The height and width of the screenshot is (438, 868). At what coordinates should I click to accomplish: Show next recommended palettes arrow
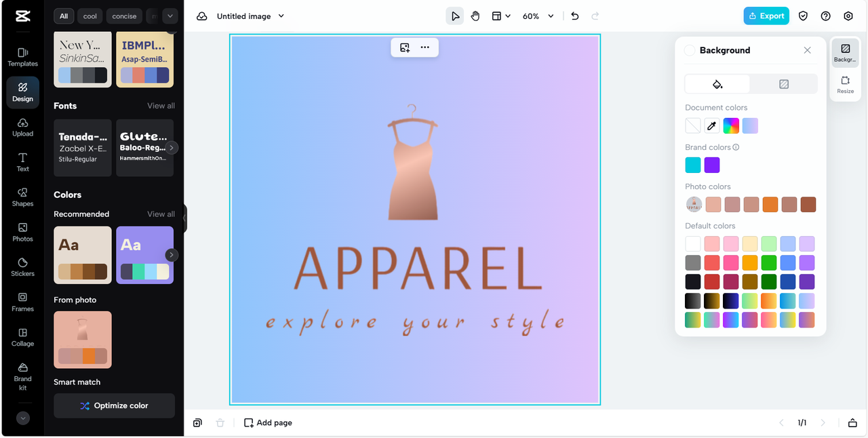coord(172,255)
